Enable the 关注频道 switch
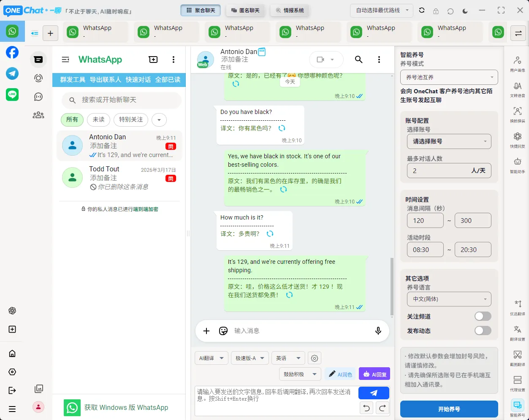 tap(483, 316)
